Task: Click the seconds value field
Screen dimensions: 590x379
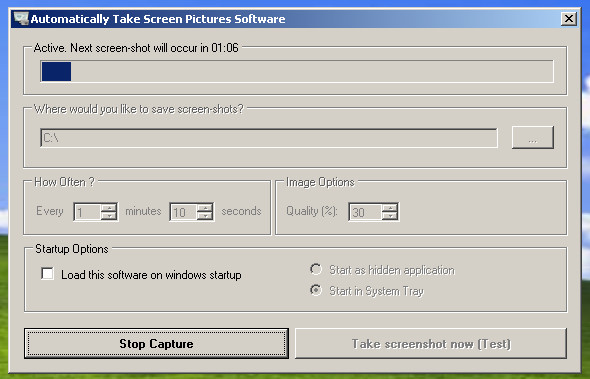Action: point(183,212)
